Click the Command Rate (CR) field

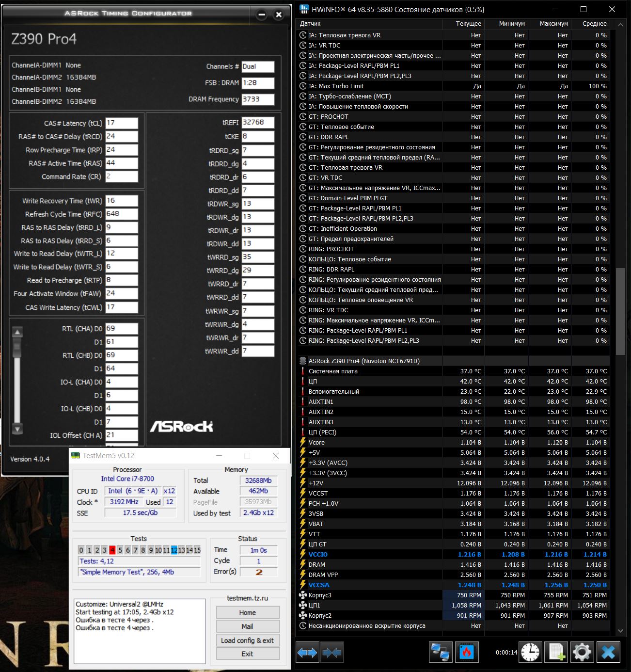(x=122, y=176)
